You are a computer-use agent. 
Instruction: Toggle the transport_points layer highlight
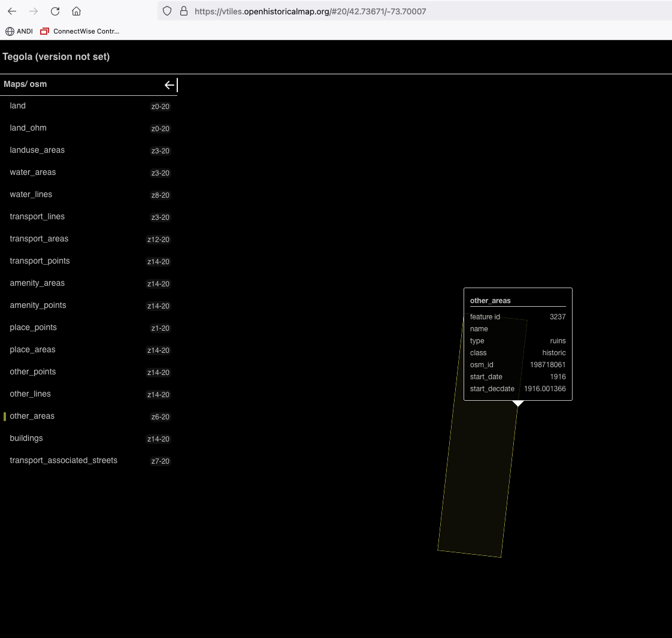(40, 261)
